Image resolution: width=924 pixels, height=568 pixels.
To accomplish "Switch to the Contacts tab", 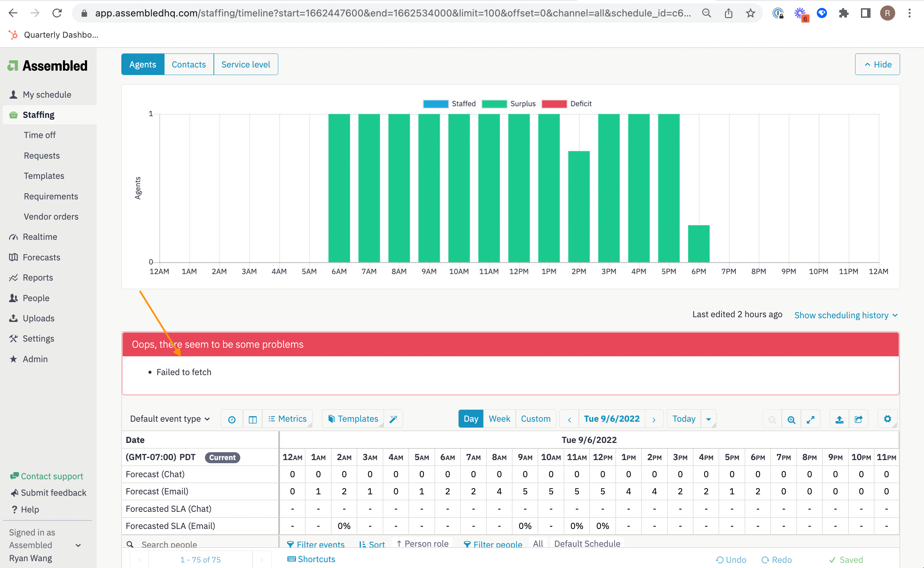I will 189,64.
